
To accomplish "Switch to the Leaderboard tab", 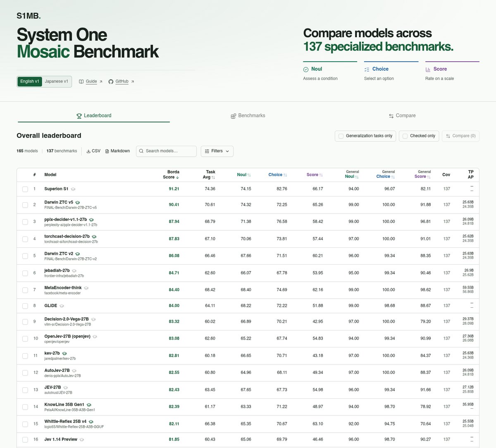I will (94, 116).
